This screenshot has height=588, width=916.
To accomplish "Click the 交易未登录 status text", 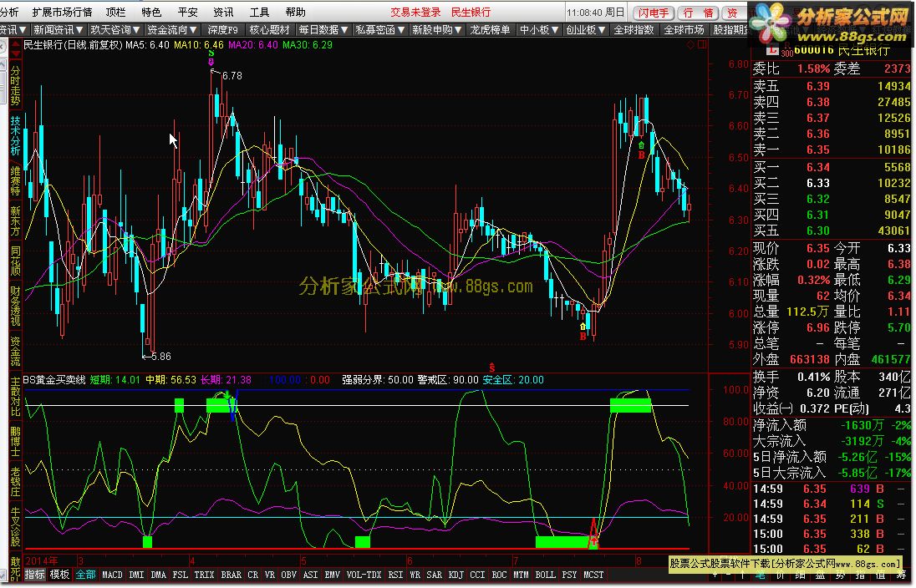I will pyautogui.click(x=415, y=13).
